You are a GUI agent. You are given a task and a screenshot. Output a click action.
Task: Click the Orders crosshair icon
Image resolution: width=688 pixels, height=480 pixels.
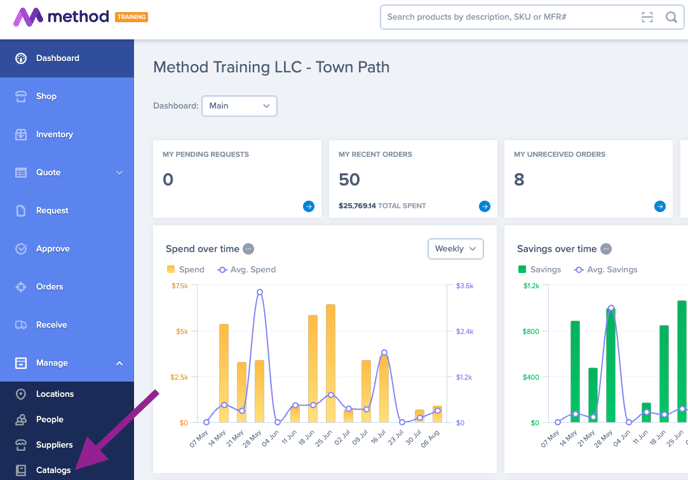[x=21, y=287]
